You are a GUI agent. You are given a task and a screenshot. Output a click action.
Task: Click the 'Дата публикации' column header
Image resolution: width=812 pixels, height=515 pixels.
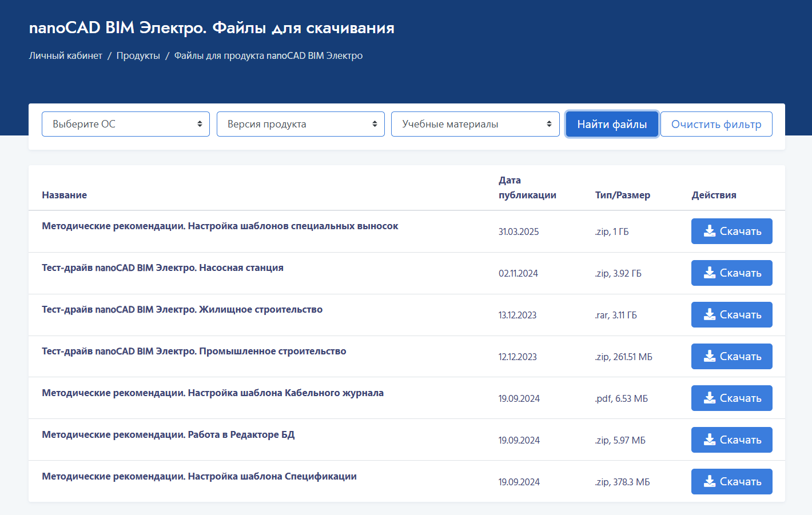(527, 187)
